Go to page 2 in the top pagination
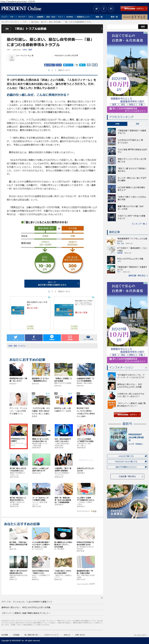149x644 pixels. pos(52,70)
